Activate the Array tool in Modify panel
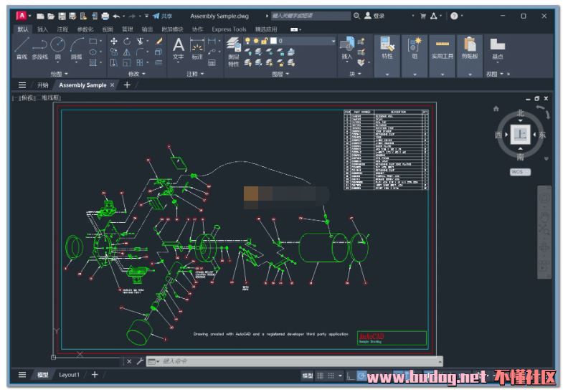Screen dimensions: 563x392 pos(140,63)
